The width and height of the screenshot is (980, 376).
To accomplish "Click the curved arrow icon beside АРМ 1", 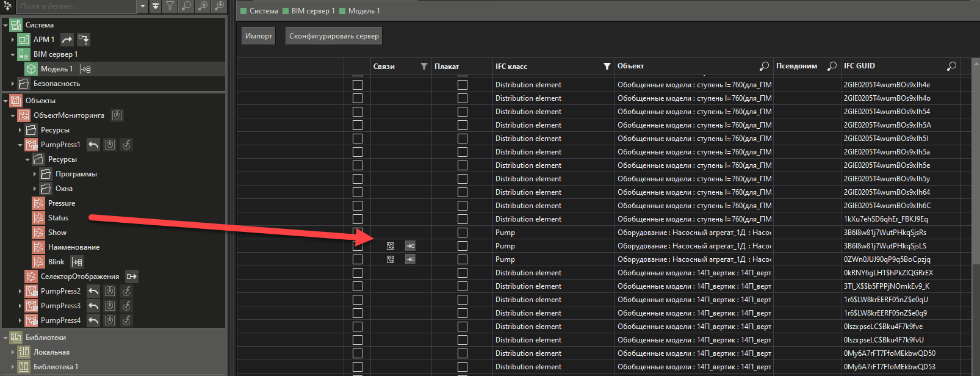I will (67, 40).
